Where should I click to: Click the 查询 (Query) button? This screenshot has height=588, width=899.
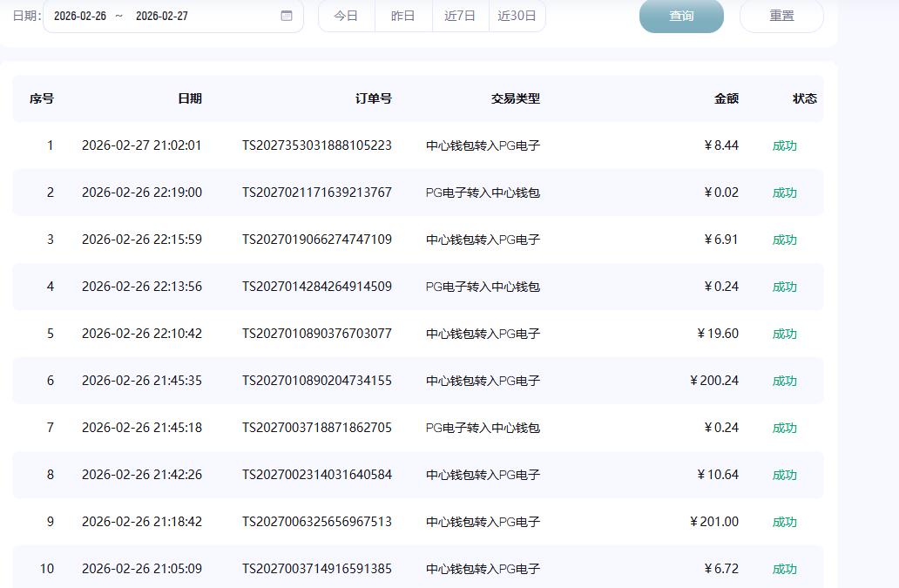coord(681,16)
